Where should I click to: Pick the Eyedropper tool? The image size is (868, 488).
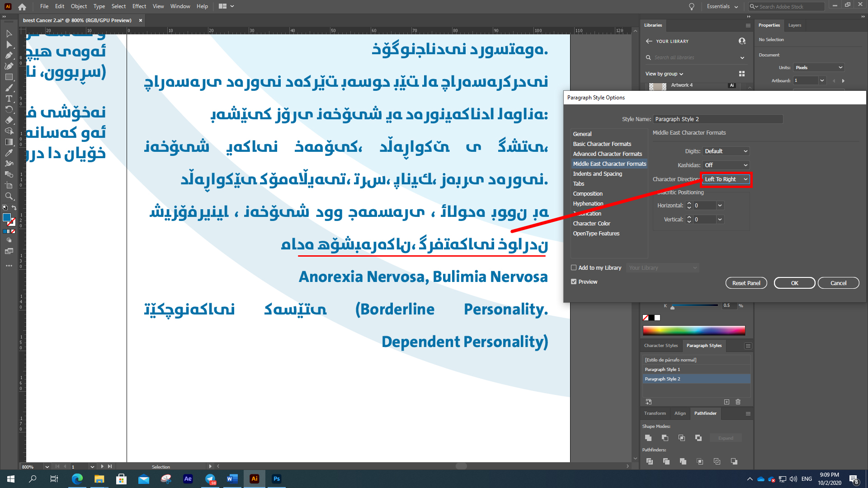click(x=9, y=153)
